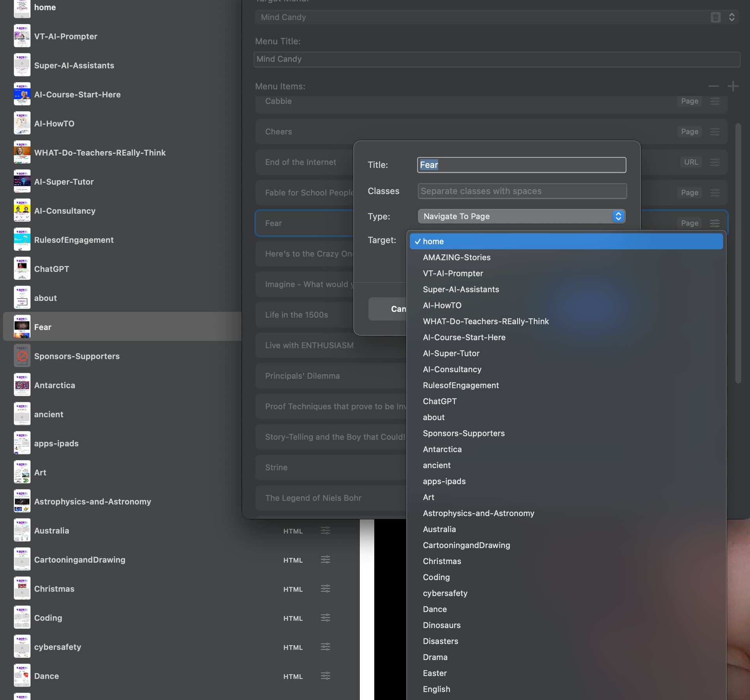Open settings sliders for Christmas page row

point(325,589)
